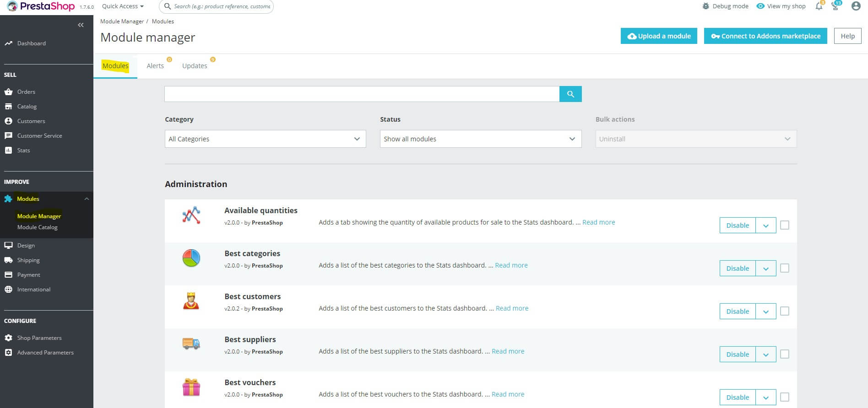Expand actions arrow for Best suppliers
The width and height of the screenshot is (868, 408).
766,354
